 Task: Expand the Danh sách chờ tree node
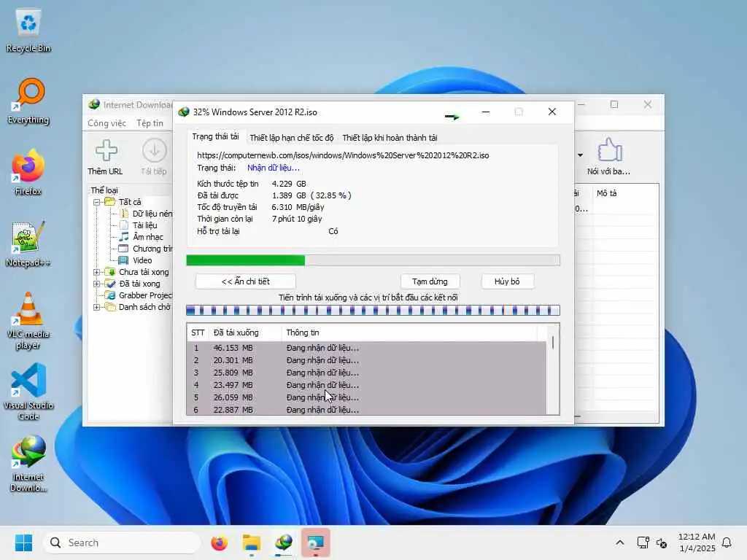(x=97, y=307)
